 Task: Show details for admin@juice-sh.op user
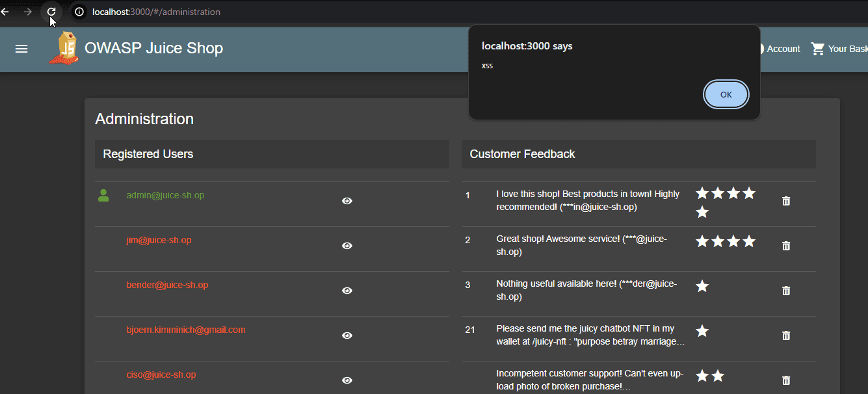(347, 201)
